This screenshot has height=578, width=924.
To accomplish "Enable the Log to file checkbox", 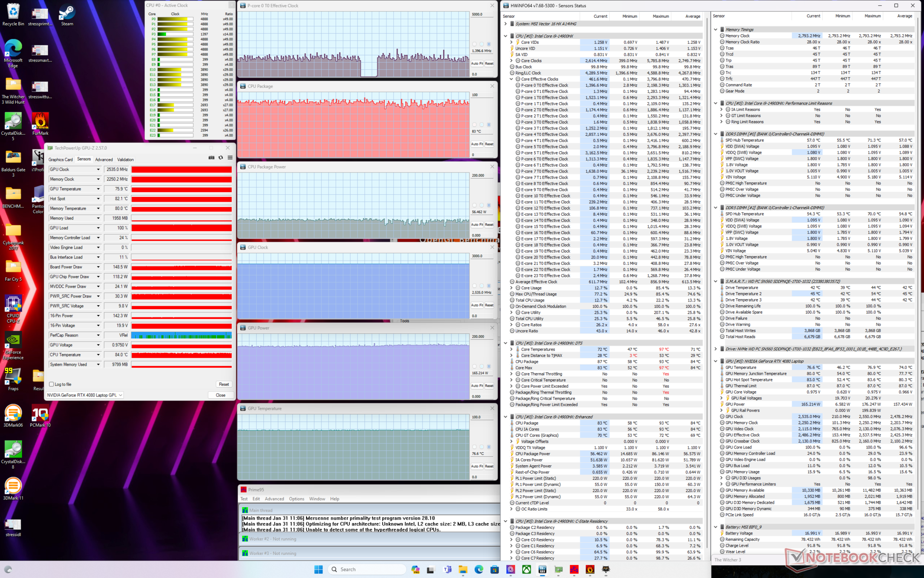I will click(51, 384).
